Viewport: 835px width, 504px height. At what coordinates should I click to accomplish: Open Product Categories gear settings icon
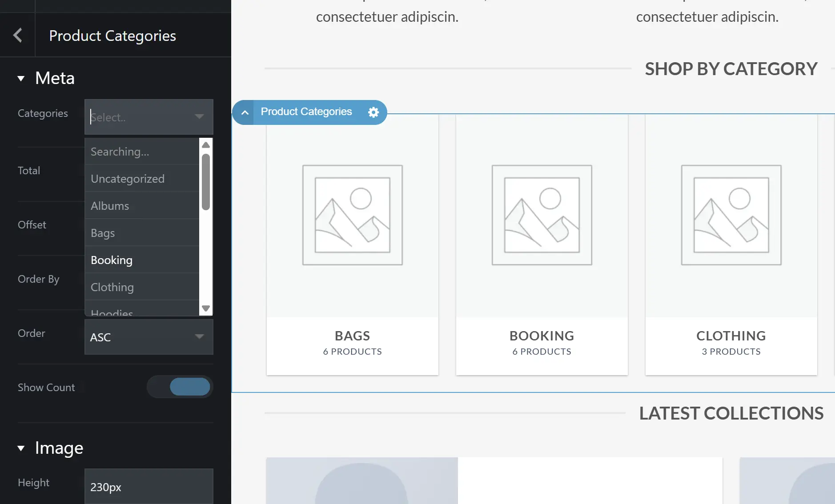coord(373,112)
